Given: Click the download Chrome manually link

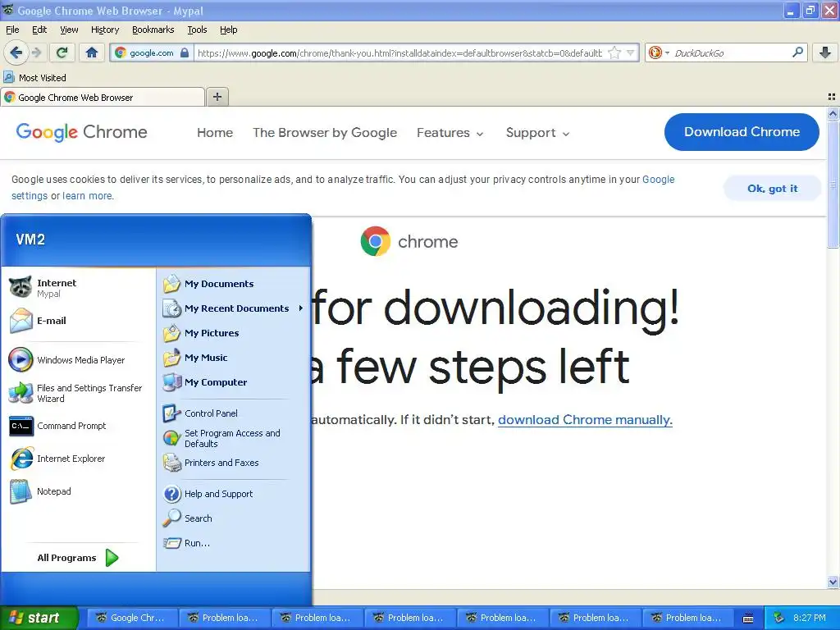Looking at the screenshot, I should coord(585,419).
